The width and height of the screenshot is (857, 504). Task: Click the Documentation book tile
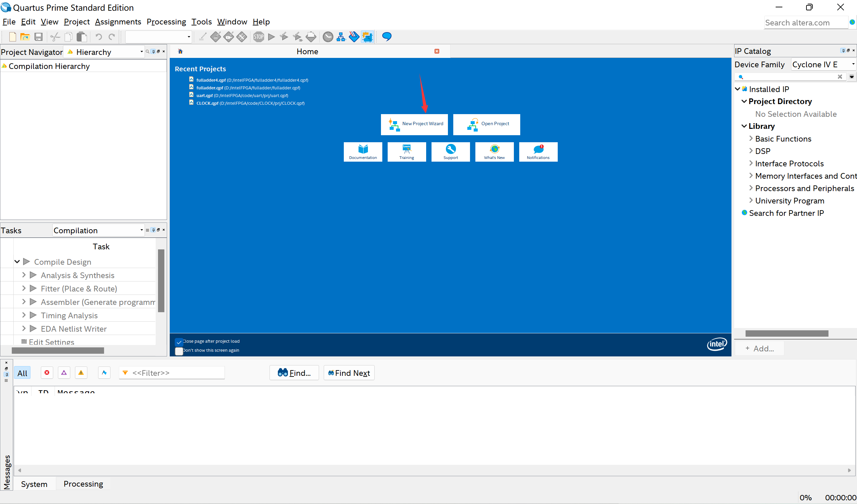tap(363, 152)
